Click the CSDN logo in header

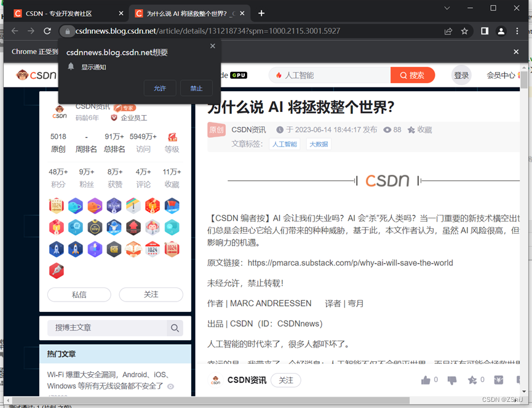36,74
